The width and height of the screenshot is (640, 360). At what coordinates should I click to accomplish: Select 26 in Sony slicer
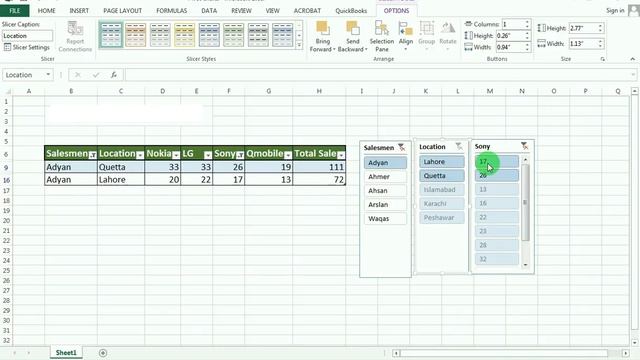497,175
